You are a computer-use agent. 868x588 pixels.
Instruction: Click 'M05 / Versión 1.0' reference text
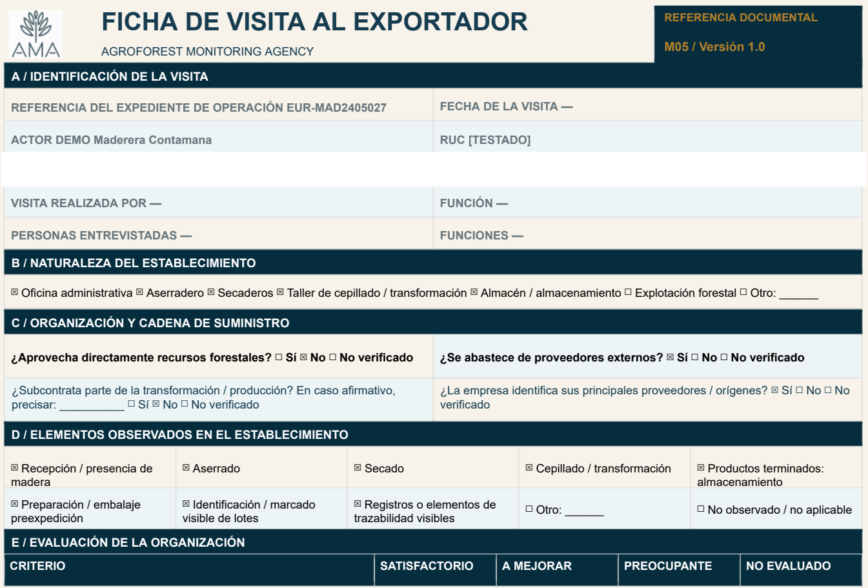coord(714,46)
